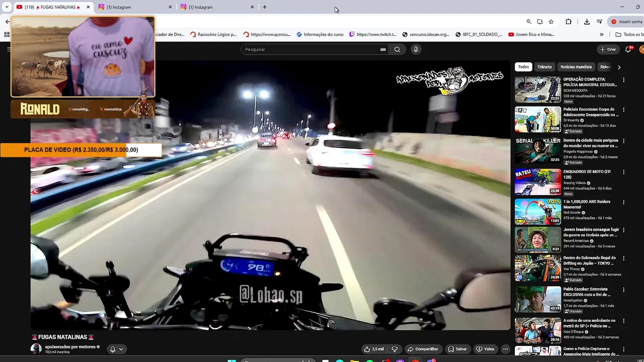
Task: Start voice search with the microphone icon
Action: coord(416,49)
